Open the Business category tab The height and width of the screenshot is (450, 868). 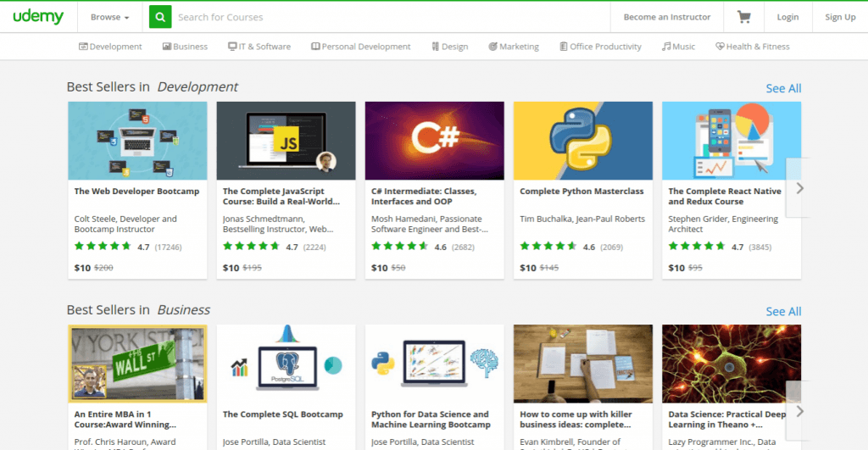click(x=185, y=47)
